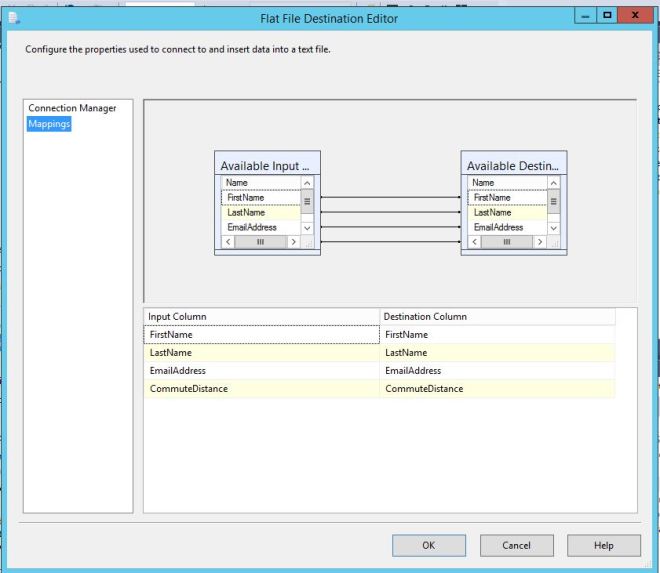Screen dimensions: 660x573
Task: Click left scroll arrow in Available Input box
Action: point(228,242)
